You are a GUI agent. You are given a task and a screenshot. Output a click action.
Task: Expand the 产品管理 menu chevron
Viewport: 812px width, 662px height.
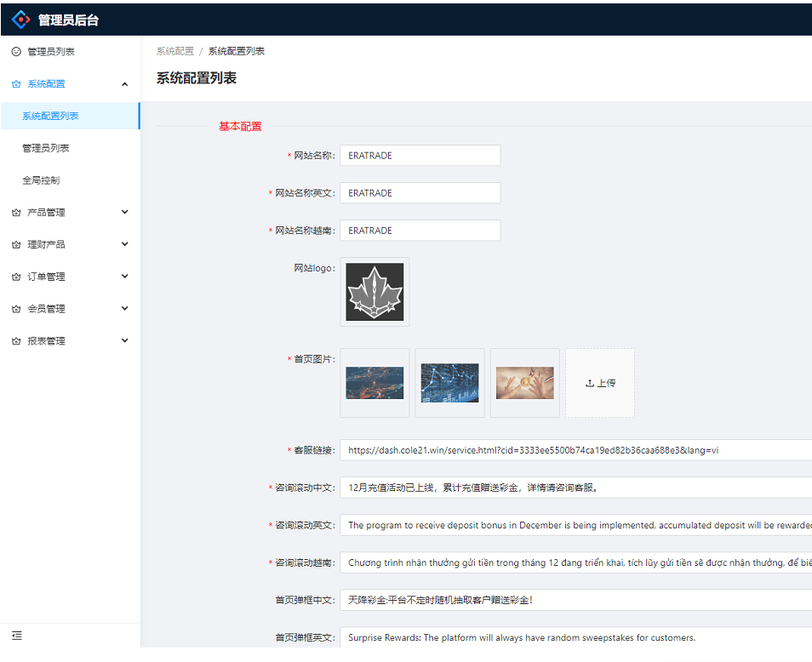125,213
